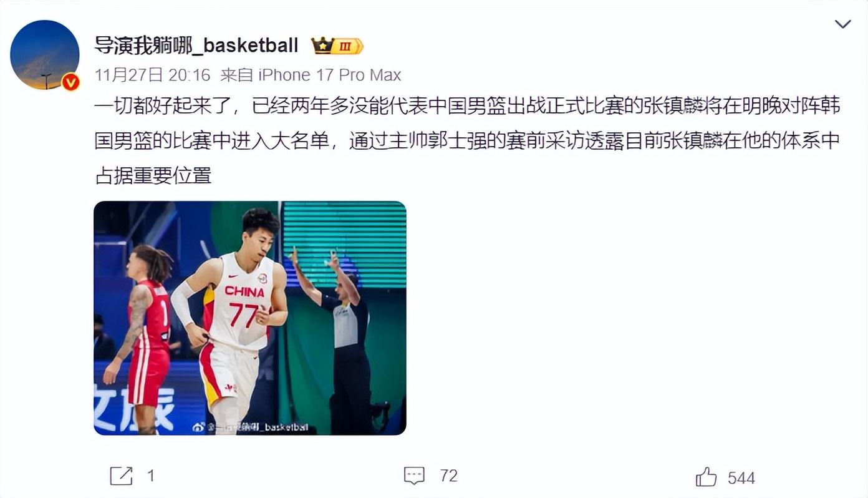The image size is (868, 498).
Task: View the repost count of 1
Action: click(x=150, y=476)
